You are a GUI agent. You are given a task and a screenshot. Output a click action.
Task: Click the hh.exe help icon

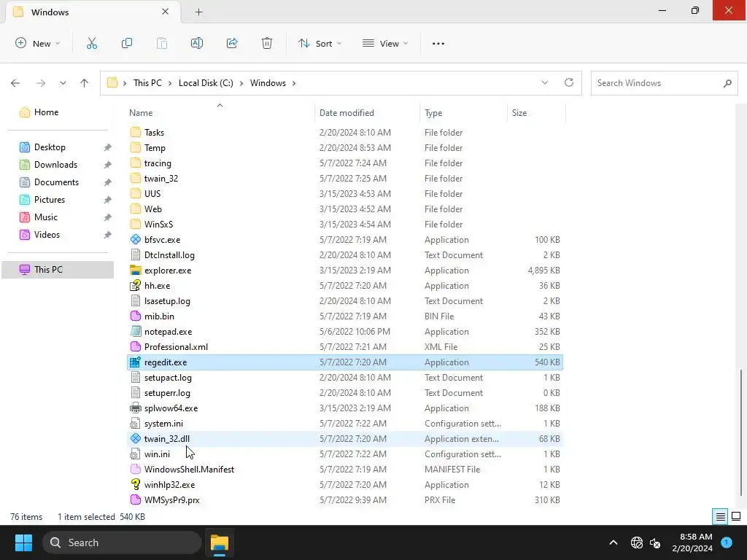(x=135, y=285)
